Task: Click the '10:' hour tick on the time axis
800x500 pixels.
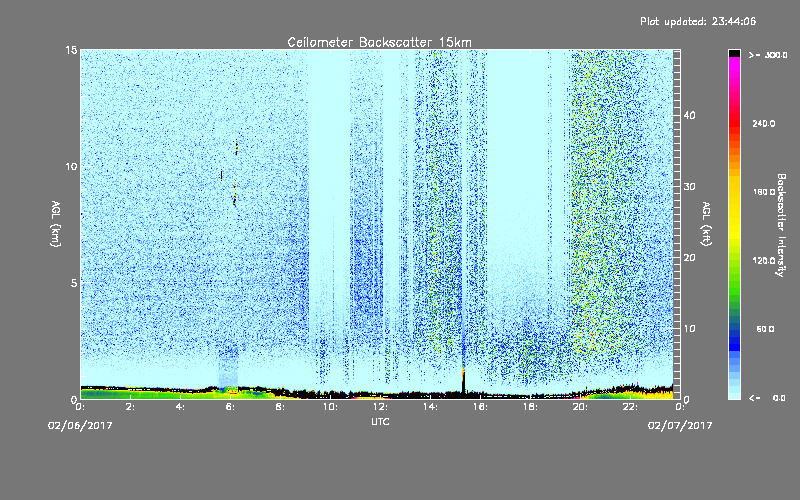Action: pos(330,407)
